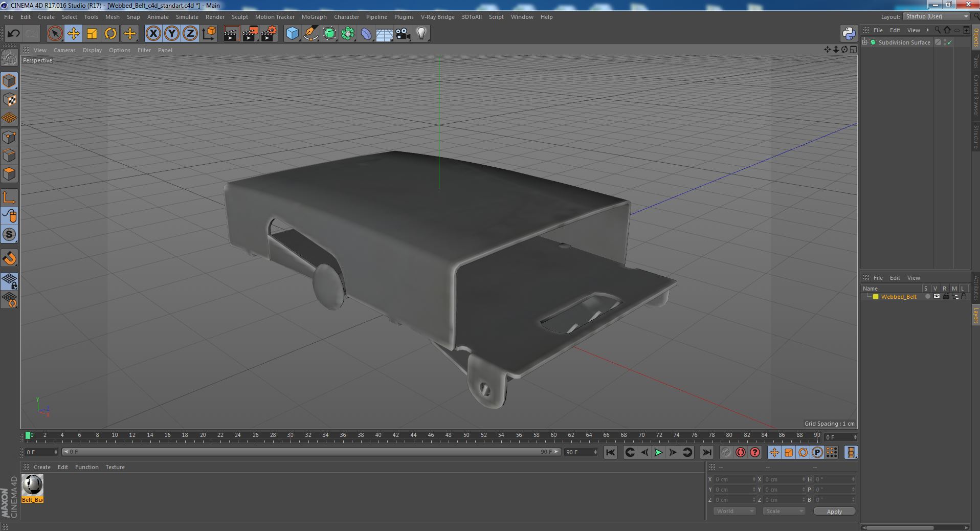The width and height of the screenshot is (980, 531).
Task: Switch to Points mode
Action: [9, 137]
